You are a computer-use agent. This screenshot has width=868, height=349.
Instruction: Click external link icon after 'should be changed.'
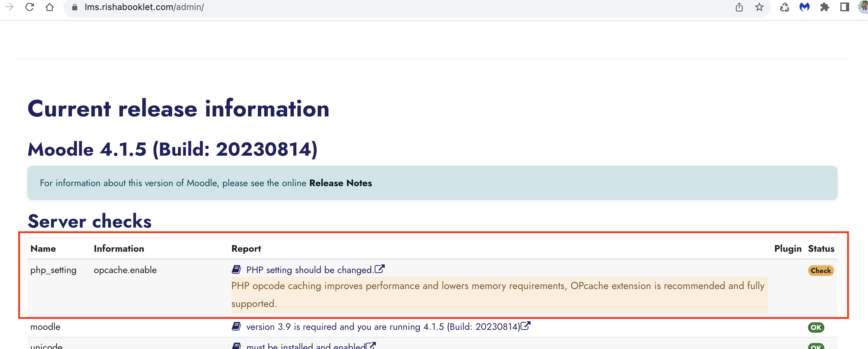click(x=379, y=269)
